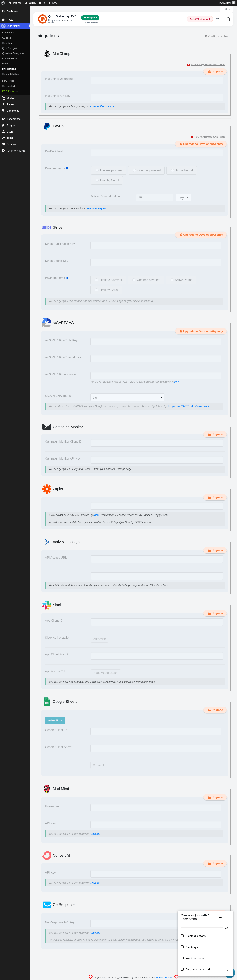Select Onetime payment in Stripe section
Screen dimensions: 237x980
134,280
